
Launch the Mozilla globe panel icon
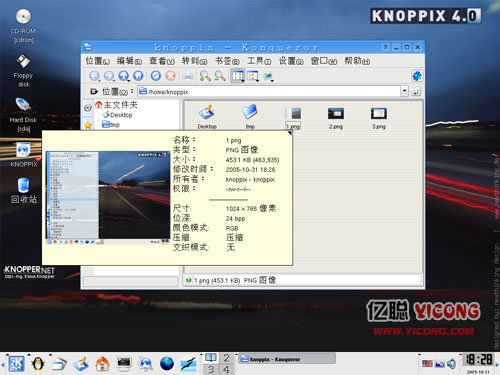coord(167,364)
